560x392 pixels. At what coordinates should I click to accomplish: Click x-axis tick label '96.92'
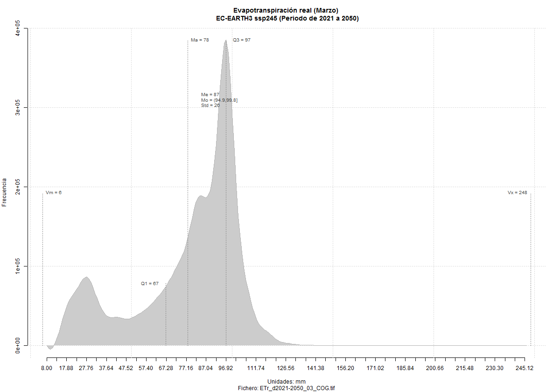[225, 368]
